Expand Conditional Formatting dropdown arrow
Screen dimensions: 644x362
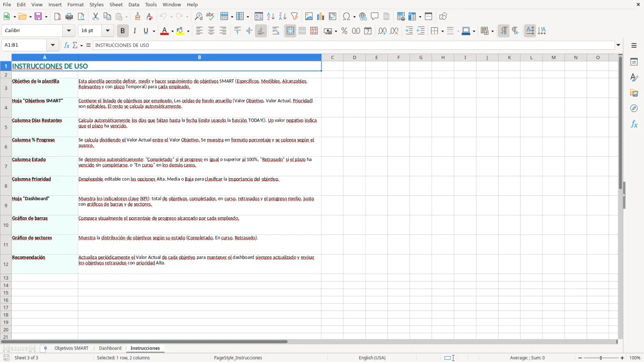(x=492, y=31)
